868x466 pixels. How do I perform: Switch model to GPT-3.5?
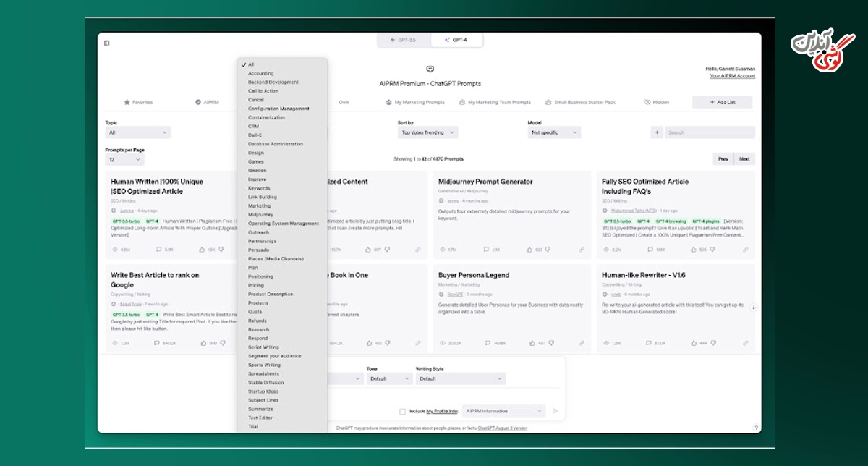point(404,41)
